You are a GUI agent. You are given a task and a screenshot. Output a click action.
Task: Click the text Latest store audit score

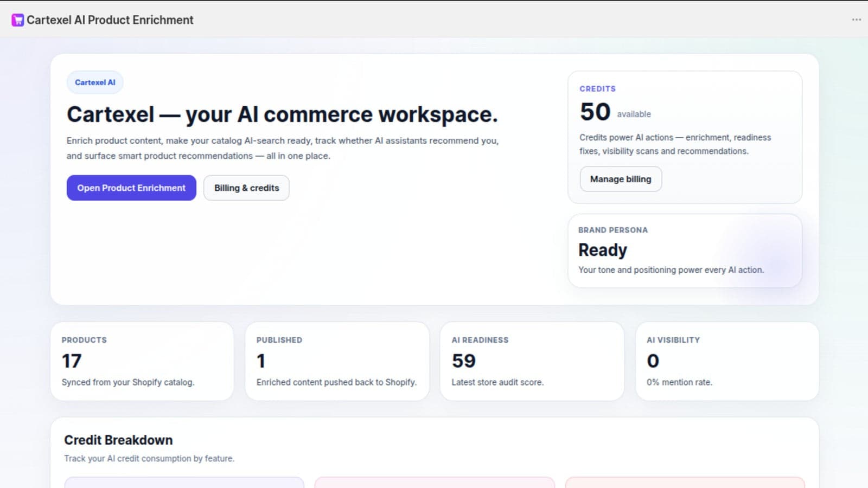[x=497, y=382]
